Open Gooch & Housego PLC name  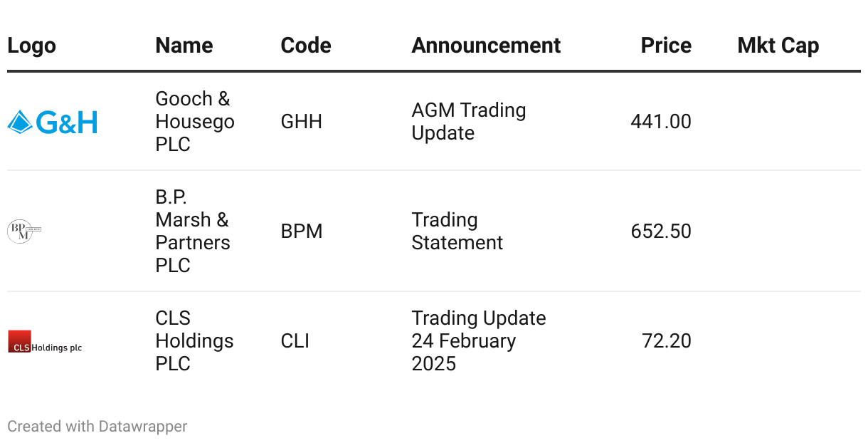194,122
